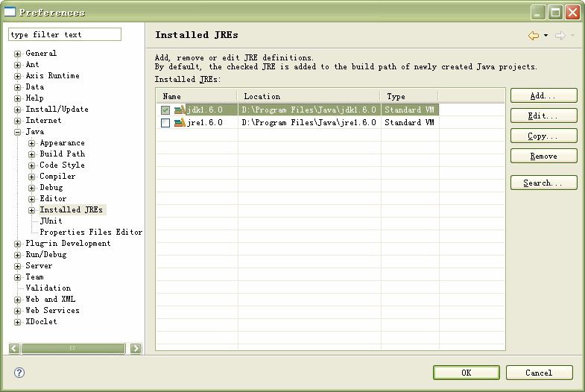Click the Preferences window title icon

click(10, 12)
